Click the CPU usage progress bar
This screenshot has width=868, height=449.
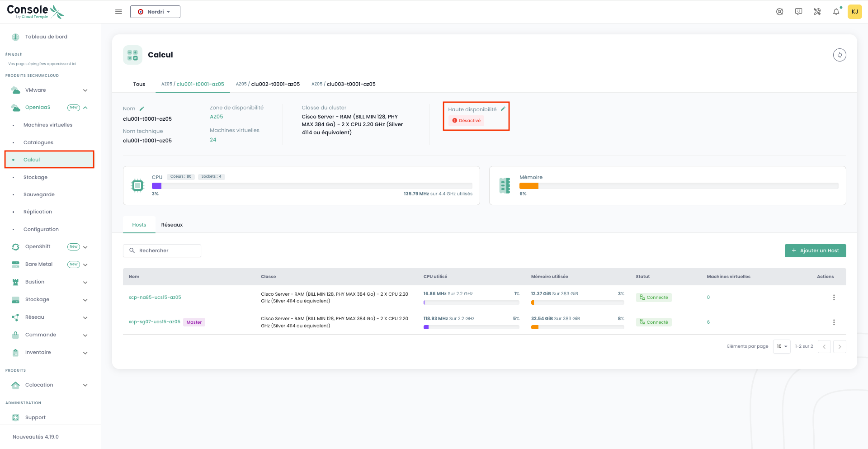(312, 186)
